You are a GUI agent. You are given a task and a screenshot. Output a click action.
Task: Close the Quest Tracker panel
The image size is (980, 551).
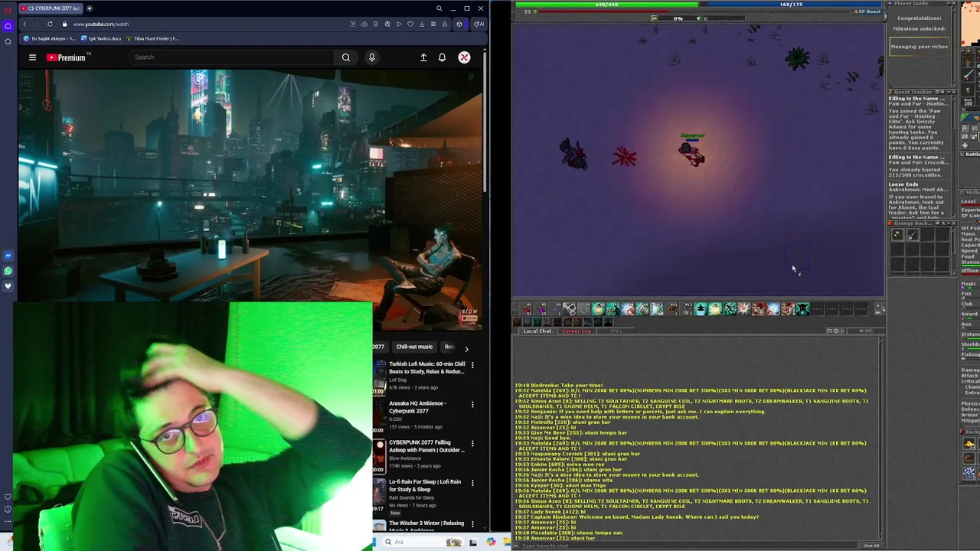[953, 92]
